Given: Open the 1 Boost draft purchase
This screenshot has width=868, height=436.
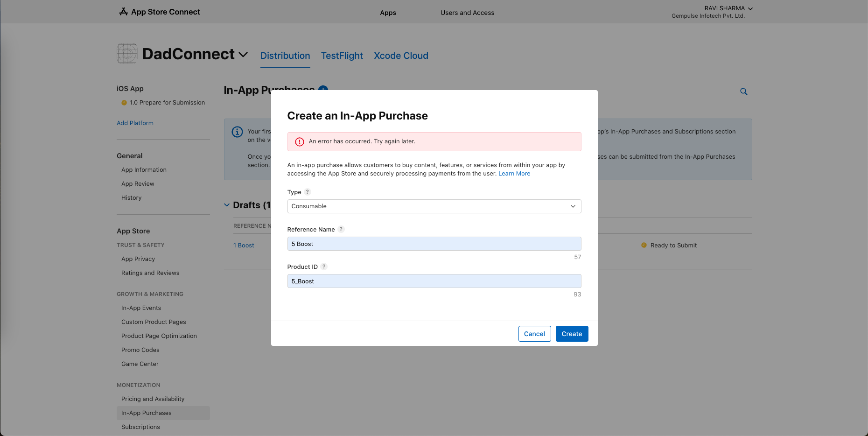Looking at the screenshot, I should tap(244, 246).
